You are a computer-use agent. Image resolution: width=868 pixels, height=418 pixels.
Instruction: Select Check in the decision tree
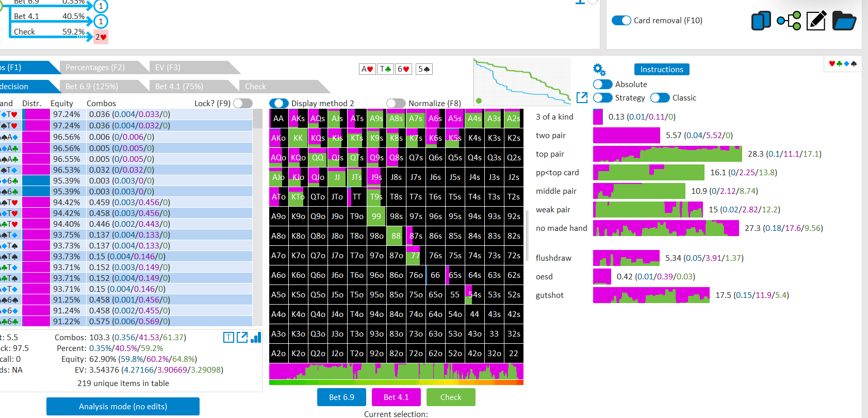(x=25, y=32)
